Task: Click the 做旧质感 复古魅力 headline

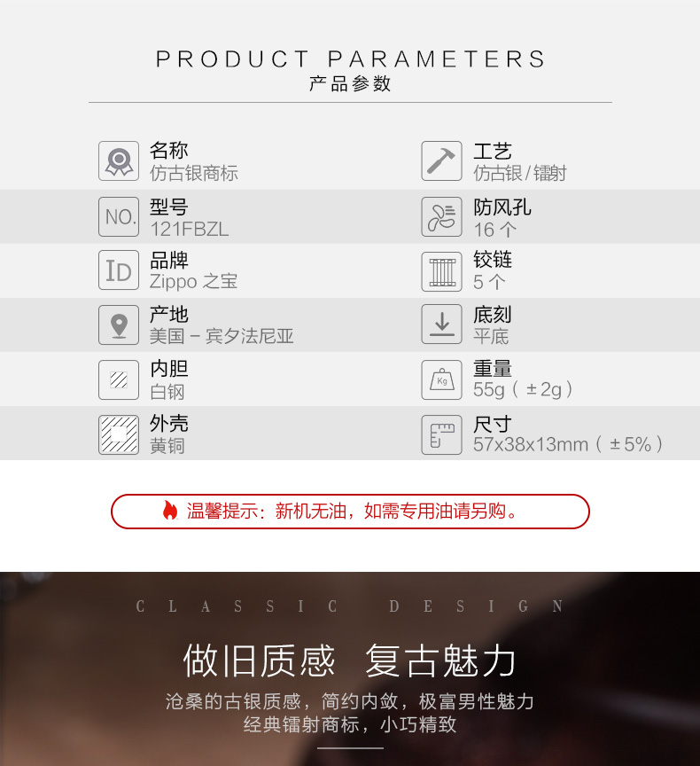Action: coord(349,660)
